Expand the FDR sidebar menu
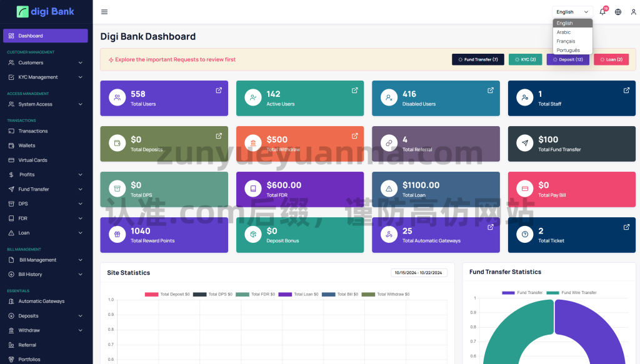Image resolution: width=640 pixels, height=364 pixels. pos(45,219)
